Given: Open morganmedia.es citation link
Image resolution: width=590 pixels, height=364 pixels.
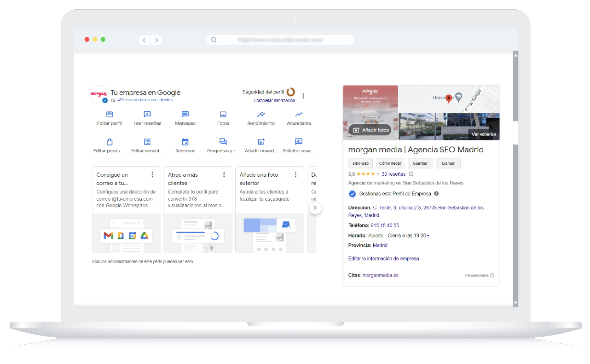Looking at the screenshot, I should pyautogui.click(x=381, y=275).
